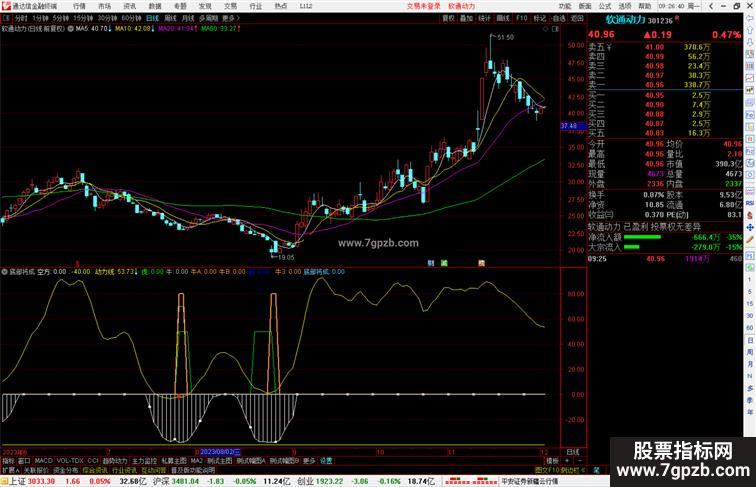
Task: Click the red-green signal bars in status bar
Action: [471, 481]
